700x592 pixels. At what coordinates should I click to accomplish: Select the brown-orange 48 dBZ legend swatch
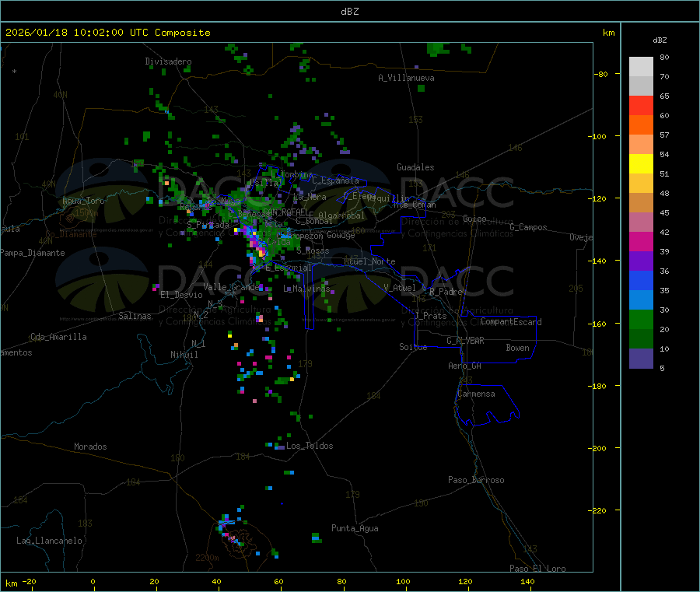pos(641,203)
